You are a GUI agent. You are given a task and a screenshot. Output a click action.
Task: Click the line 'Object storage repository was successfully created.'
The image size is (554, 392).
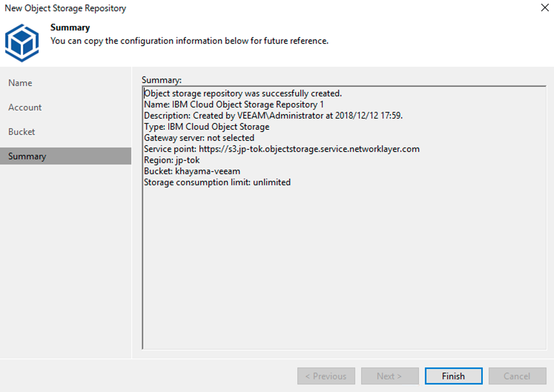point(243,93)
